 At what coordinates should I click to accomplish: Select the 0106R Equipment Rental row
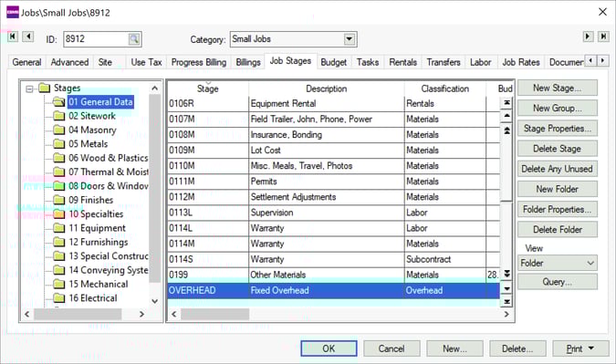(x=333, y=104)
